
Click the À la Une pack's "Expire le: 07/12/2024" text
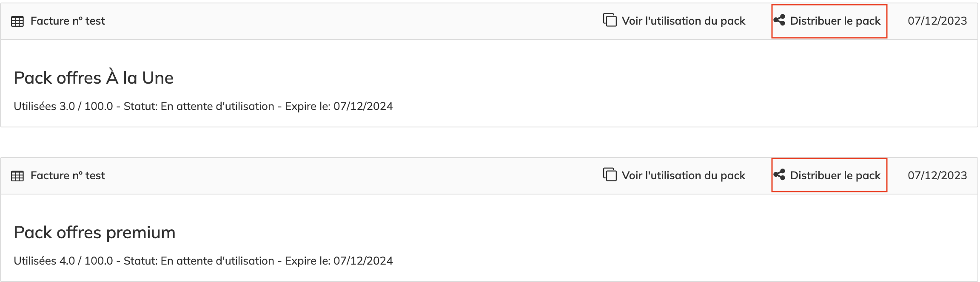(339, 106)
